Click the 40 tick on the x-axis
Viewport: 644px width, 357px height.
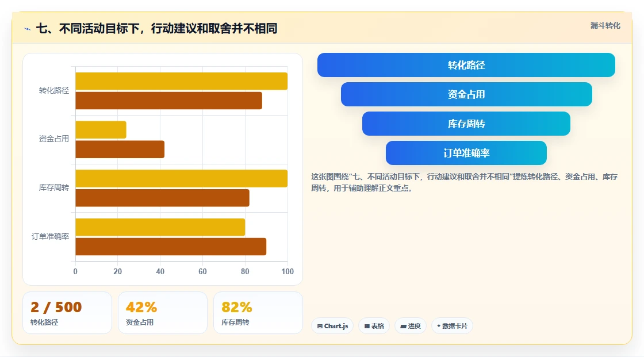pos(160,271)
